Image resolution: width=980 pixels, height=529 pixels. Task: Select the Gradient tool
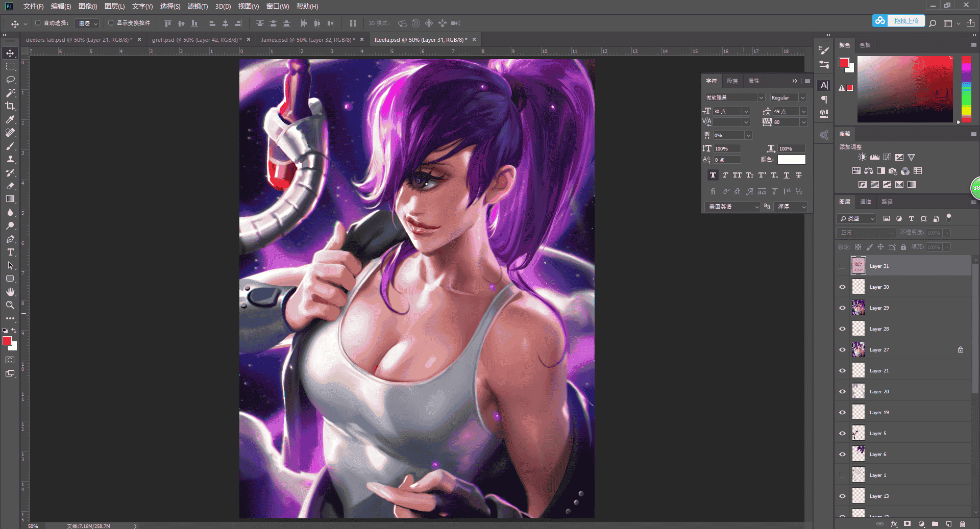click(x=10, y=199)
